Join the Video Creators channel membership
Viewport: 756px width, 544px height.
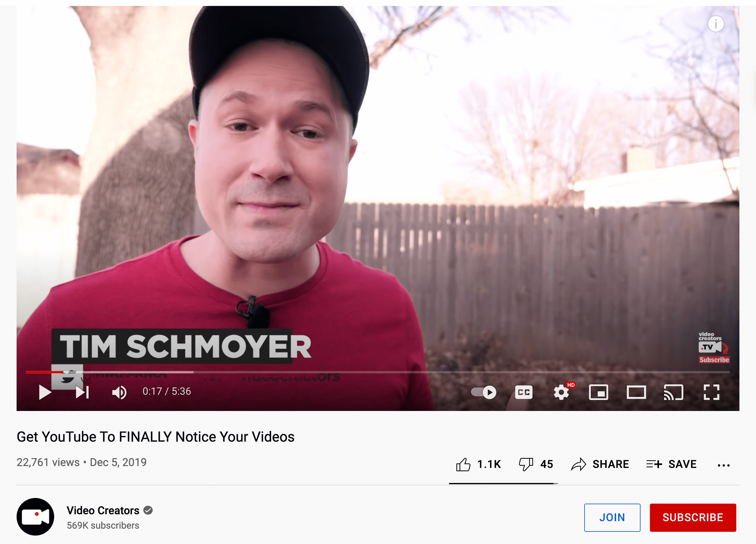click(x=612, y=517)
